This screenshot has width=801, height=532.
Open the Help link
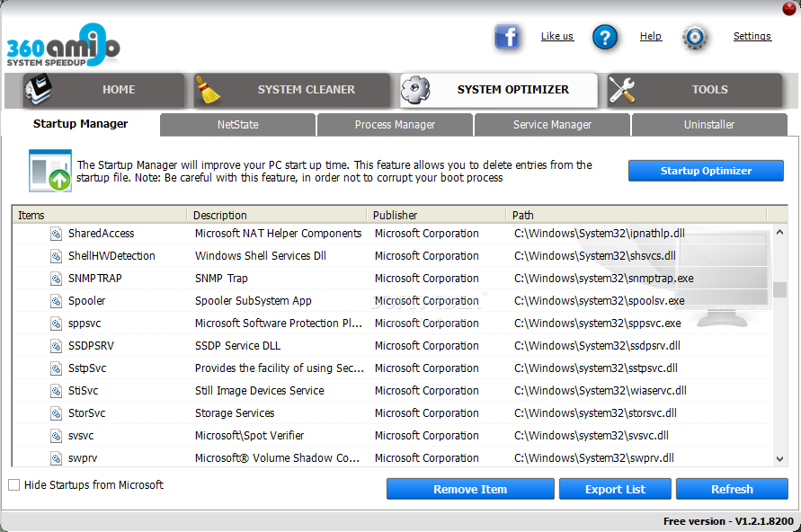click(651, 36)
